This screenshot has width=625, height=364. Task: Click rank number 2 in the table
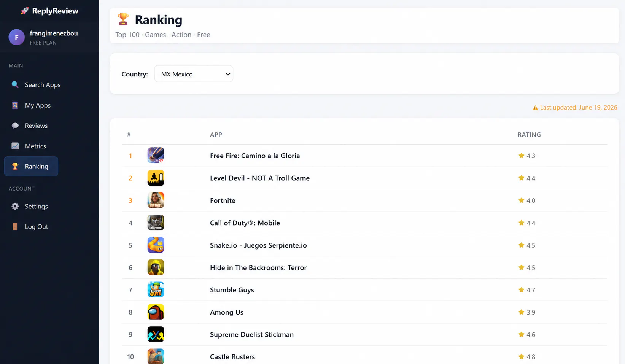click(130, 178)
